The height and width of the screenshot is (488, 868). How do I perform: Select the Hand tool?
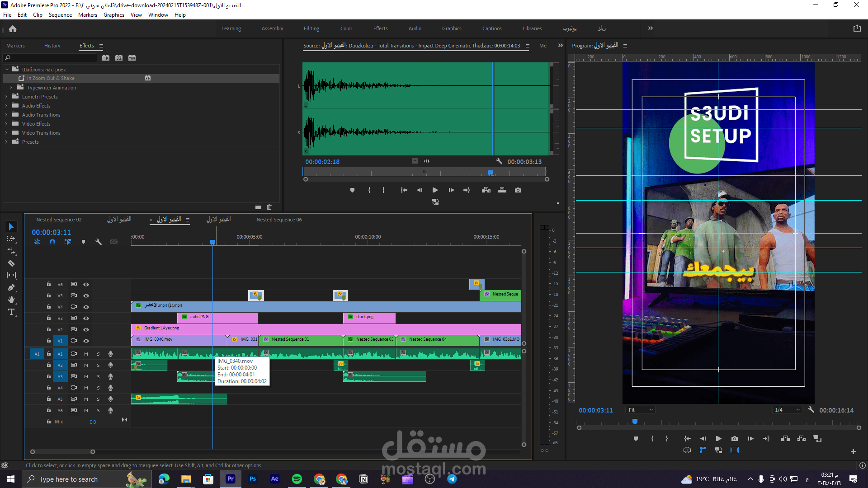click(x=11, y=300)
